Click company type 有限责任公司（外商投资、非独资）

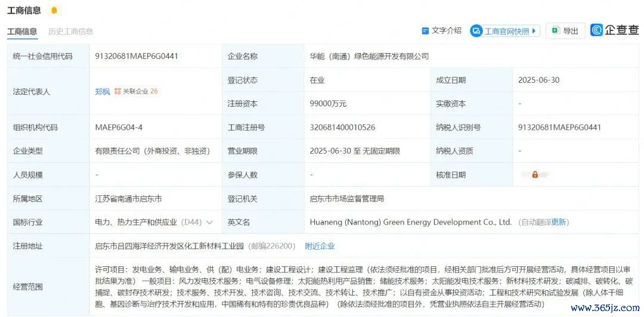[153, 151]
